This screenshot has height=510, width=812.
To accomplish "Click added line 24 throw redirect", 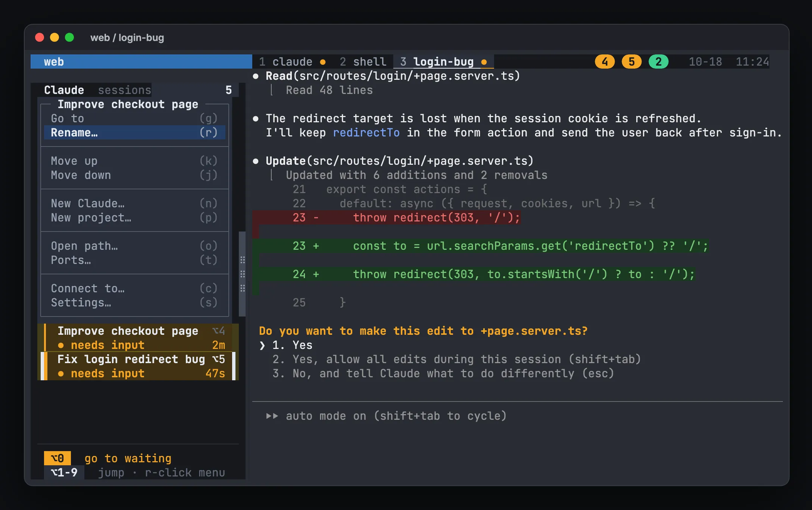I will [474, 274].
